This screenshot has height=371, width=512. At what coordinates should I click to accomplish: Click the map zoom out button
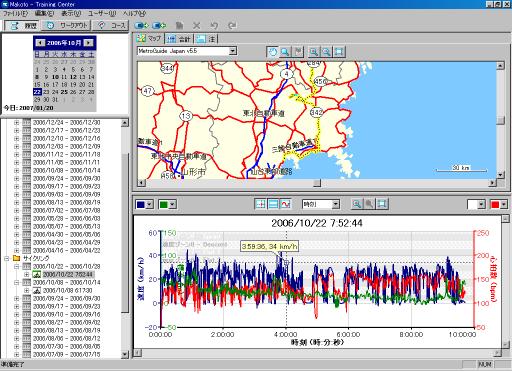(x=326, y=52)
